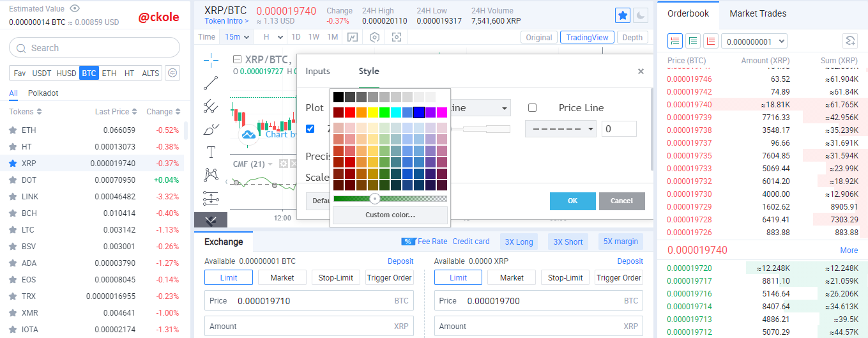This screenshot has width=868, height=338.
Task: Click the star next to ADA
Action: point(13,263)
